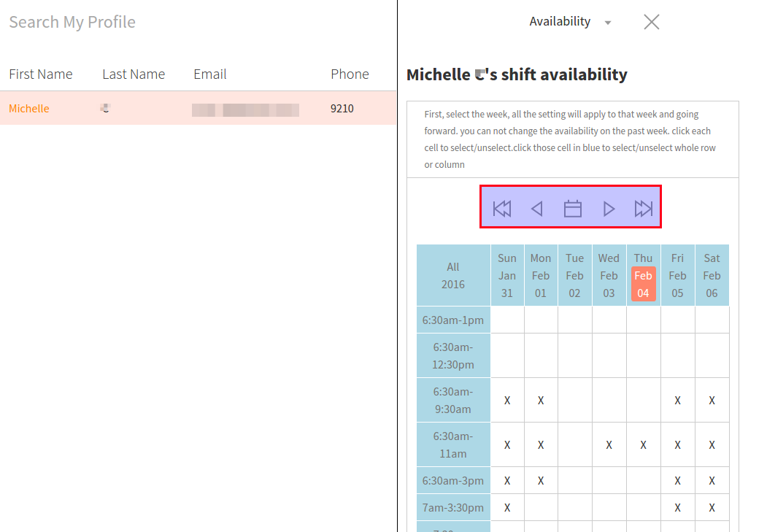Open Michelle's profile row by name

pos(29,109)
